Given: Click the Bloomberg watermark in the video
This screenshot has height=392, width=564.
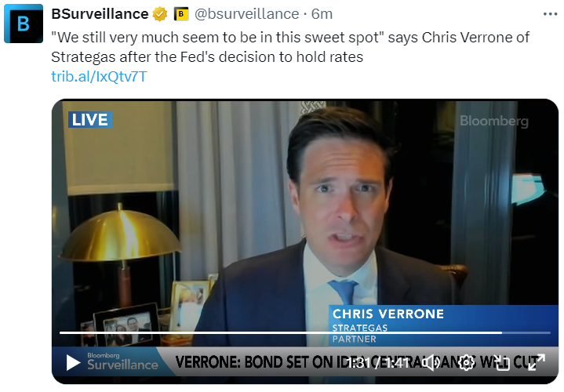Looking at the screenshot, I should point(494,122).
